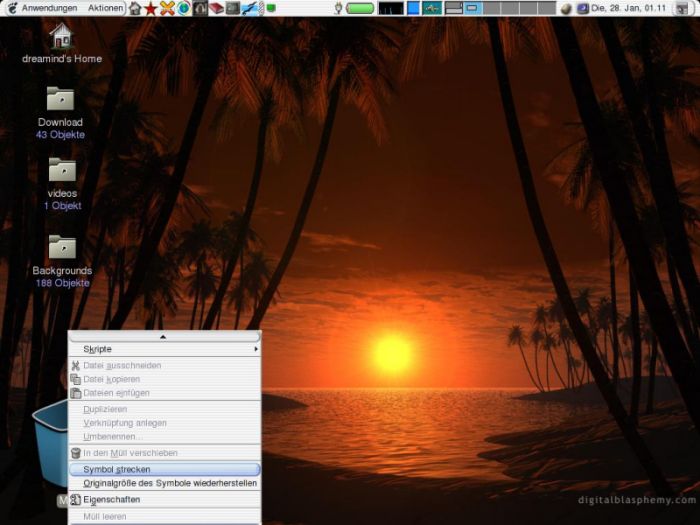
Task: Select the Backgrounds folder on desktop
Action: coord(62,261)
